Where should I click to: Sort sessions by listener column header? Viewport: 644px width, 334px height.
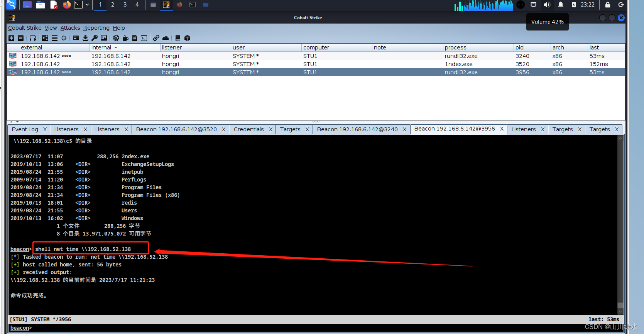coord(195,47)
